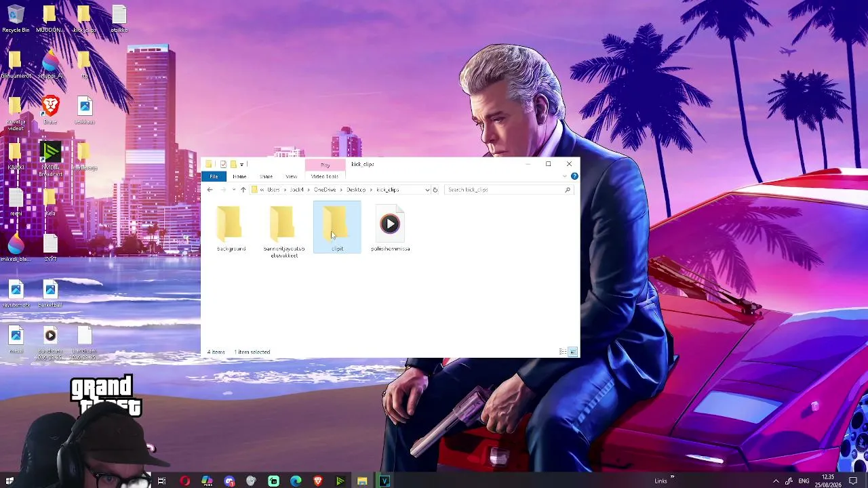Click the Properties quick access icon
The height and width of the screenshot is (488, 868).
223,164
